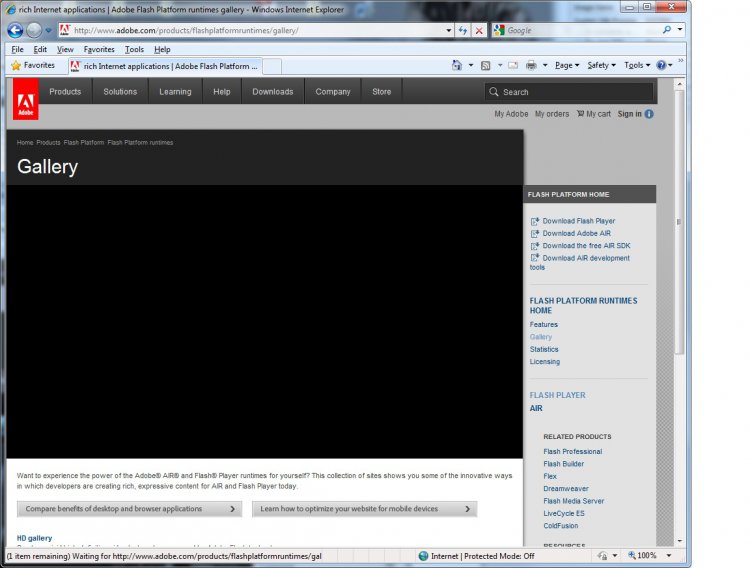
Task: Click the blue info icon beside Sign in
Action: (x=649, y=114)
